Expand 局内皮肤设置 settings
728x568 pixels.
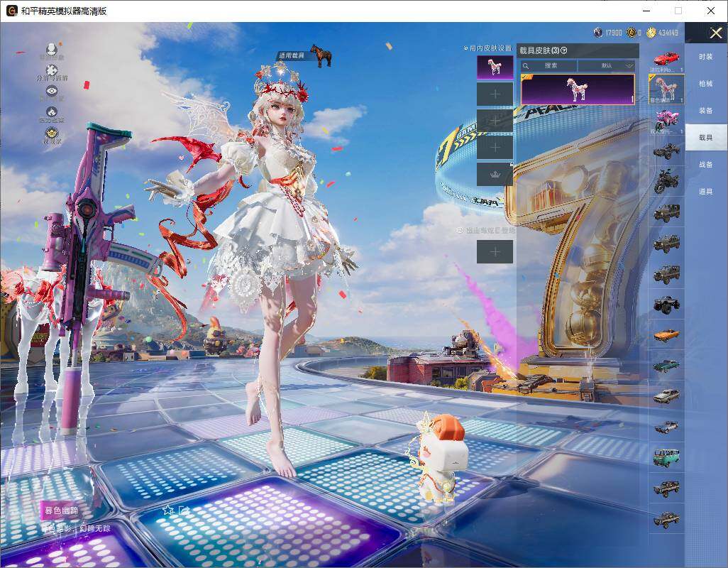click(x=487, y=48)
